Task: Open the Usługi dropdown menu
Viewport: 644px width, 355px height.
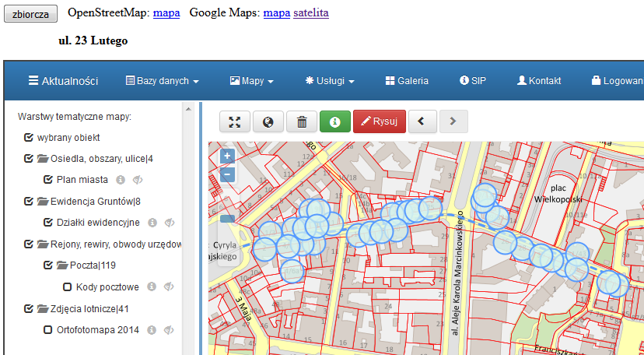Action: click(x=330, y=81)
